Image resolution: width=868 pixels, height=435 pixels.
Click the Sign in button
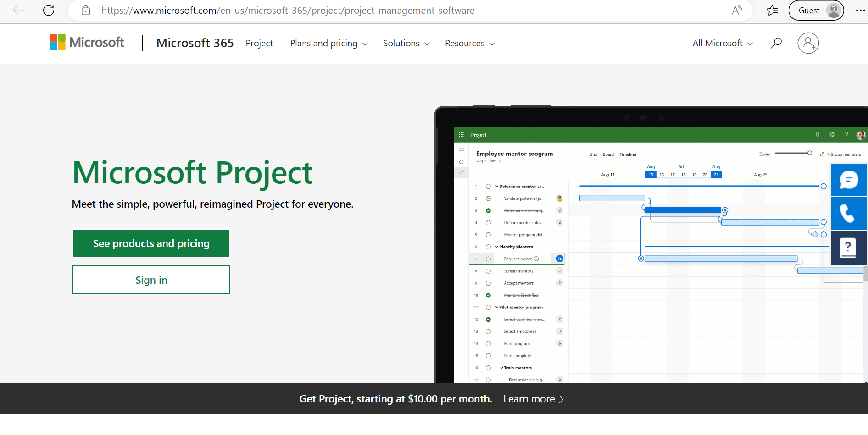[x=151, y=280]
